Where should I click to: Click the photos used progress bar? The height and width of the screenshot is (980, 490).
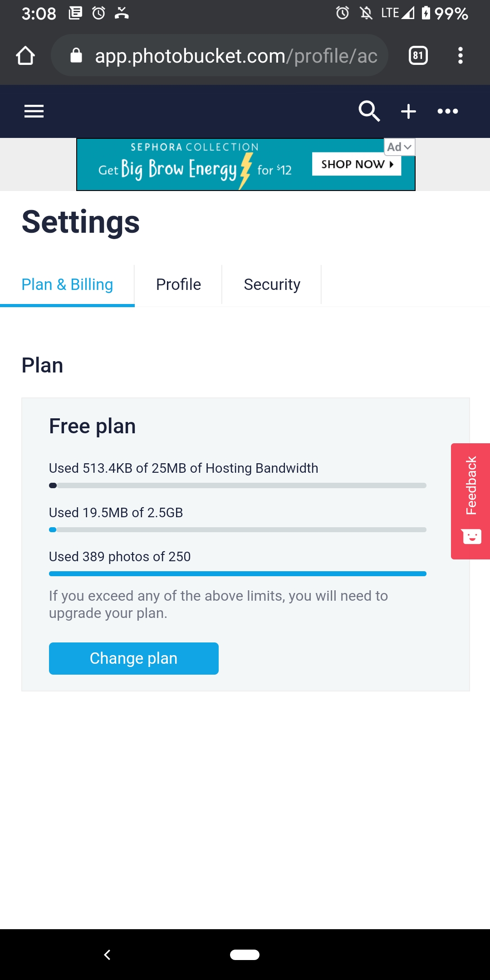coord(237,574)
